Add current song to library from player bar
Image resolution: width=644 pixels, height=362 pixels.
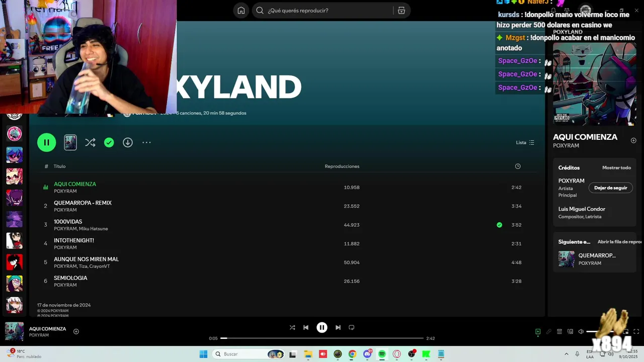click(x=76, y=331)
